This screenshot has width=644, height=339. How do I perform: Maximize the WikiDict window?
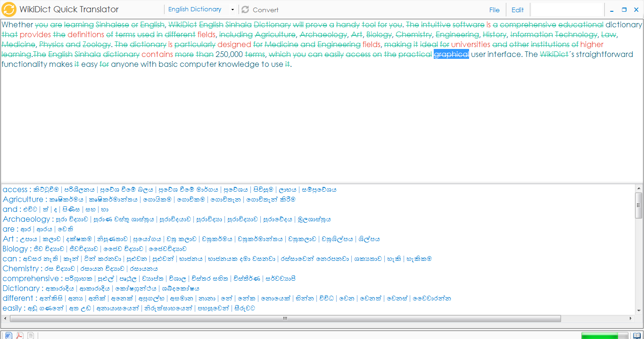click(x=624, y=10)
